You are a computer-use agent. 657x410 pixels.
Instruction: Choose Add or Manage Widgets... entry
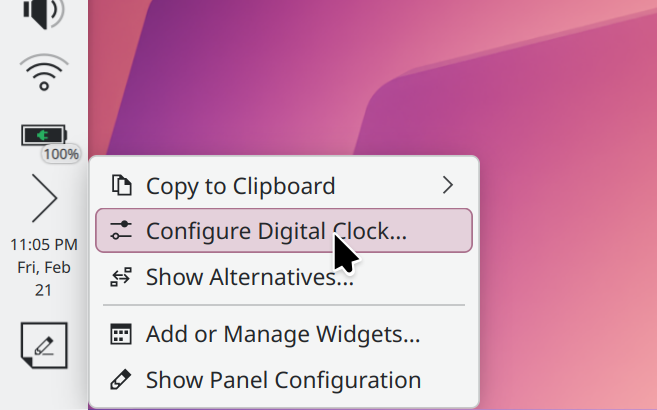282,334
